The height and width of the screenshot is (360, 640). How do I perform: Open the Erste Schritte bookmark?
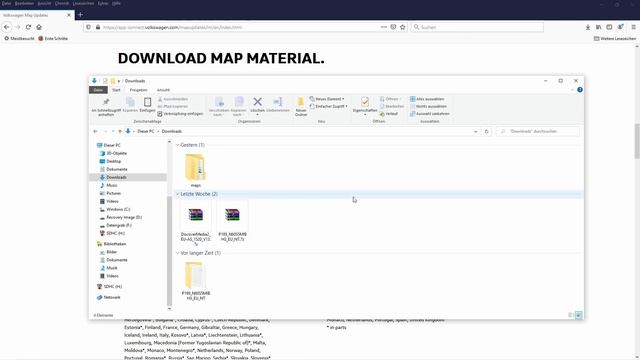[53, 38]
